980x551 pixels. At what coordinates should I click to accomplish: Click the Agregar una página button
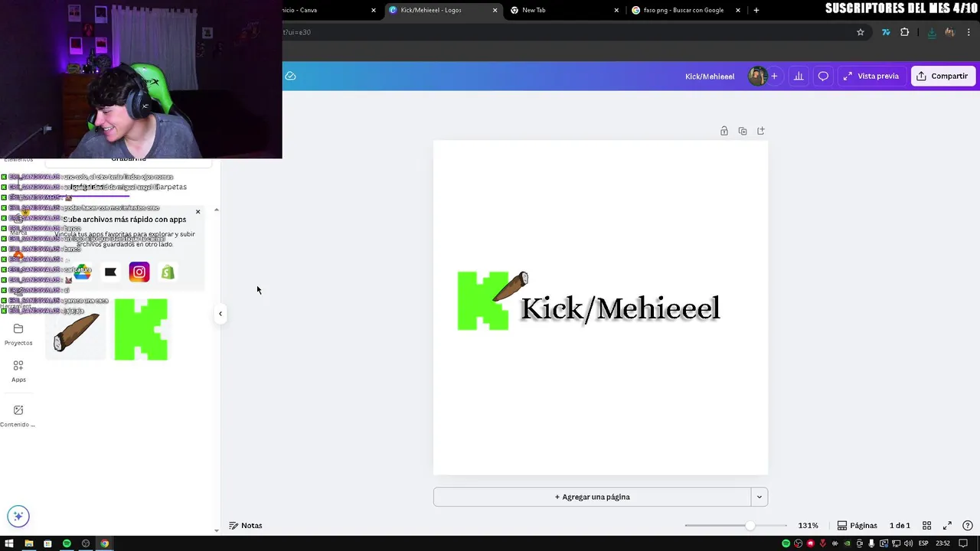[593, 497]
